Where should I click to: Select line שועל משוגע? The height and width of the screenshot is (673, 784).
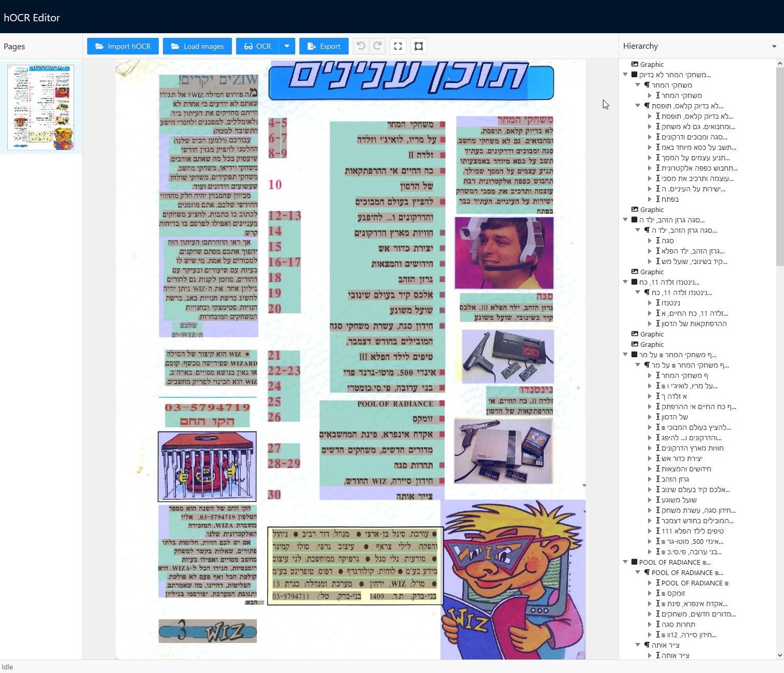click(x=679, y=500)
